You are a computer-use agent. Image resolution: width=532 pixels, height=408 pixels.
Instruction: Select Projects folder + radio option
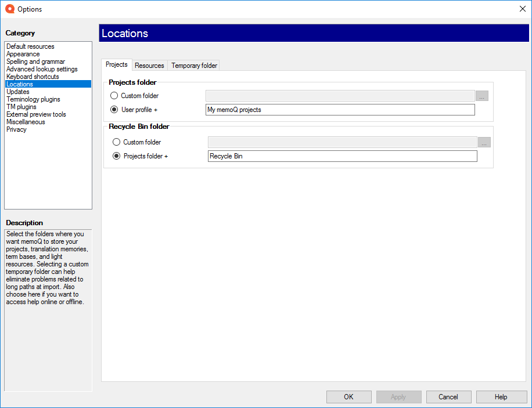tap(117, 156)
